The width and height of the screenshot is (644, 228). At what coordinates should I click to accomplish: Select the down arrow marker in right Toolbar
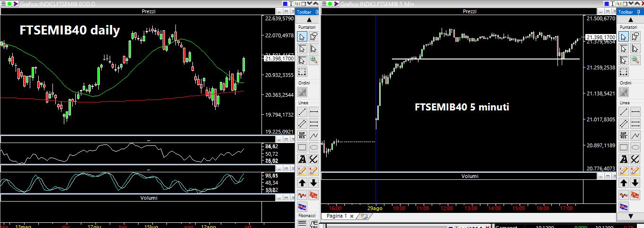(x=635, y=183)
